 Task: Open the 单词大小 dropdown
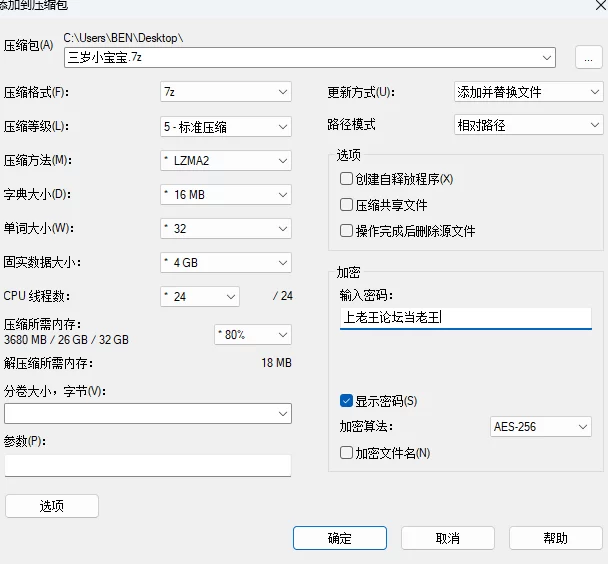pyautogui.click(x=226, y=228)
